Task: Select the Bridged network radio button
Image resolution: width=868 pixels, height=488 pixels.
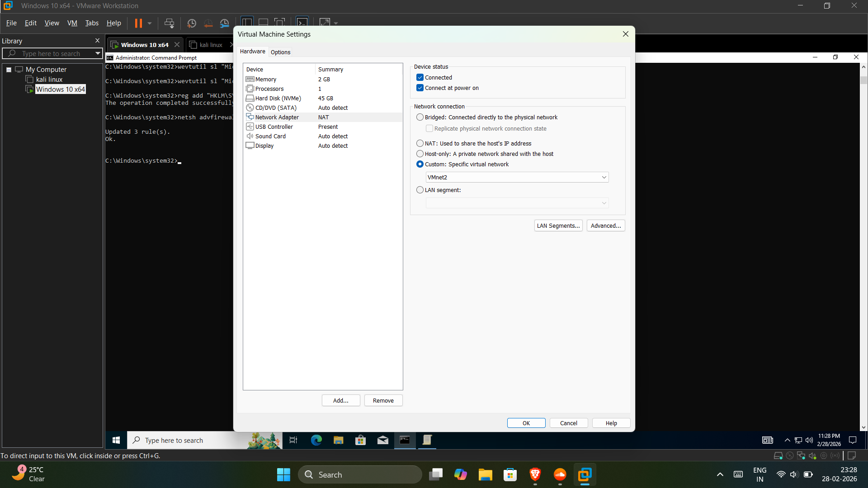Action: tap(420, 117)
